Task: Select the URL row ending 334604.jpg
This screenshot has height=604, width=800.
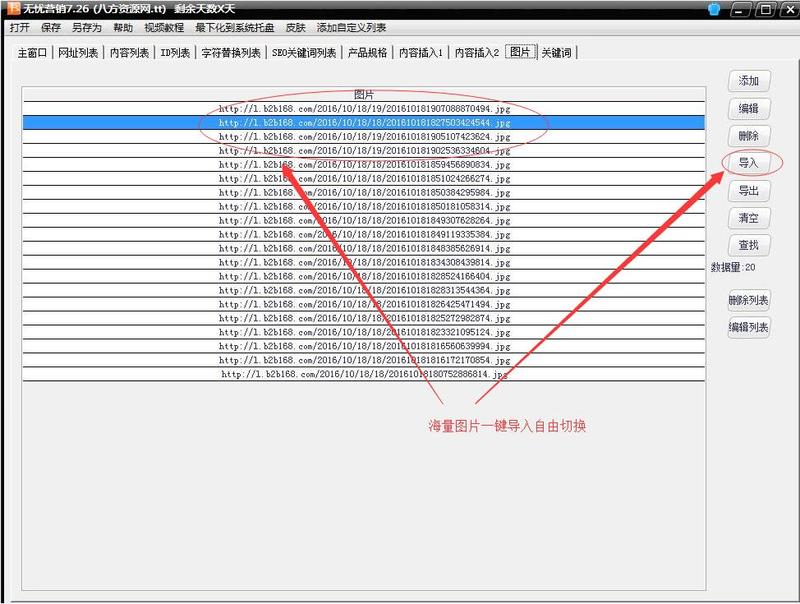Action: pyautogui.click(x=364, y=150)
